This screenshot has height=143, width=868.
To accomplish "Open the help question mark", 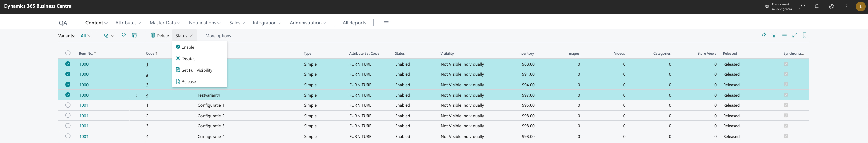I will 846,6.
